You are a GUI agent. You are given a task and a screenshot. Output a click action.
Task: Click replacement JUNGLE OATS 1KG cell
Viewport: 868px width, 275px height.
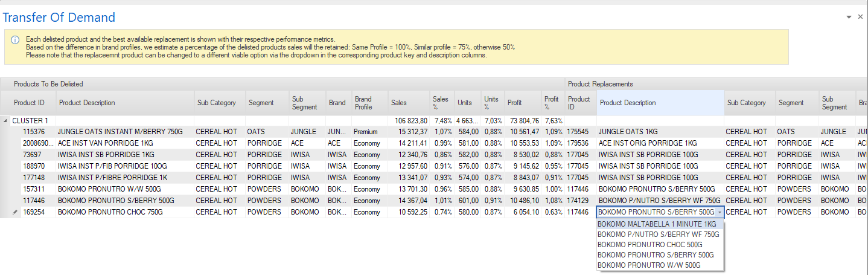pyautogui.click(x=660, y=132)
